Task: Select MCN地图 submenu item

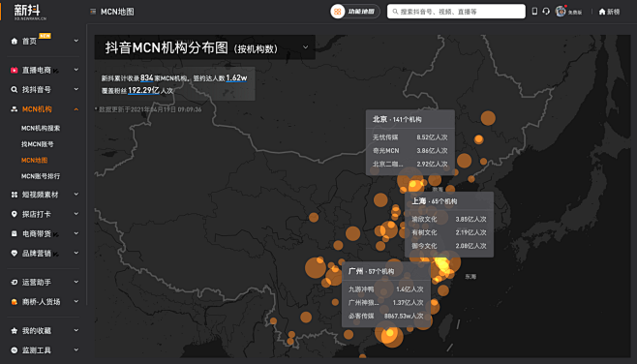Action: [x=35, y=160]
